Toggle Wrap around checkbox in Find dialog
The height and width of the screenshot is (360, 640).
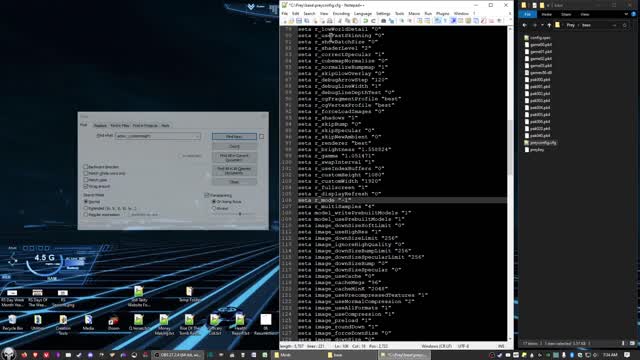[x=86, y=187]
